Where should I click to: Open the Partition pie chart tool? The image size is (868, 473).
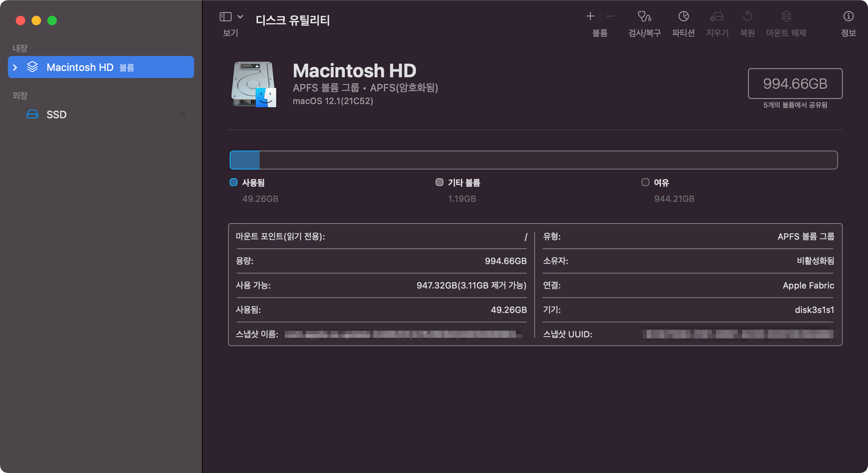[683, 17]
